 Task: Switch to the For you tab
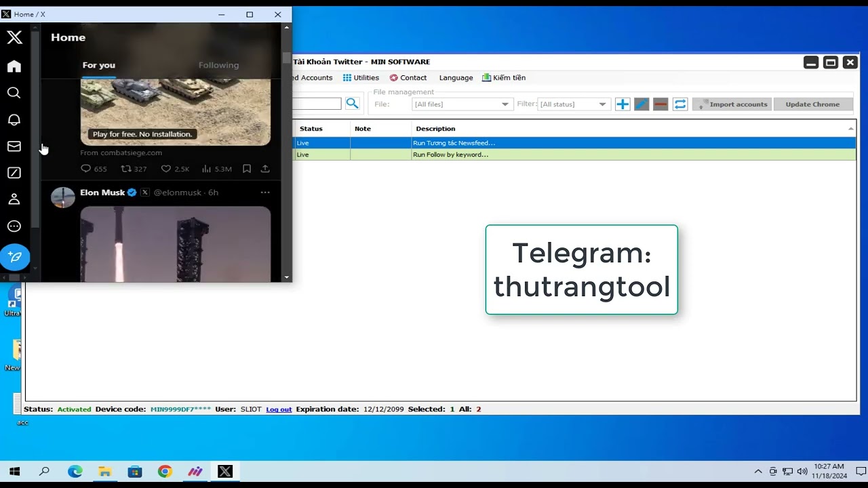(99, 65)
